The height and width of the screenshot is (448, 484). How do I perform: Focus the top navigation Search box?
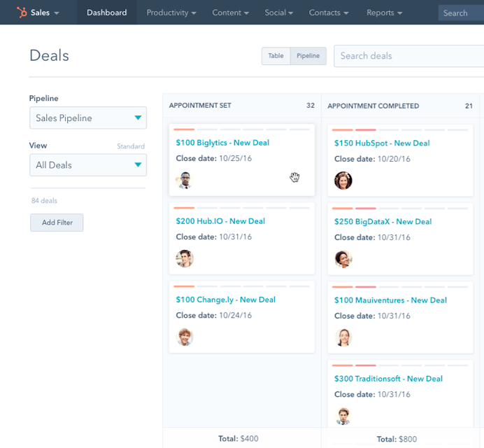click(x=461, y=13)
